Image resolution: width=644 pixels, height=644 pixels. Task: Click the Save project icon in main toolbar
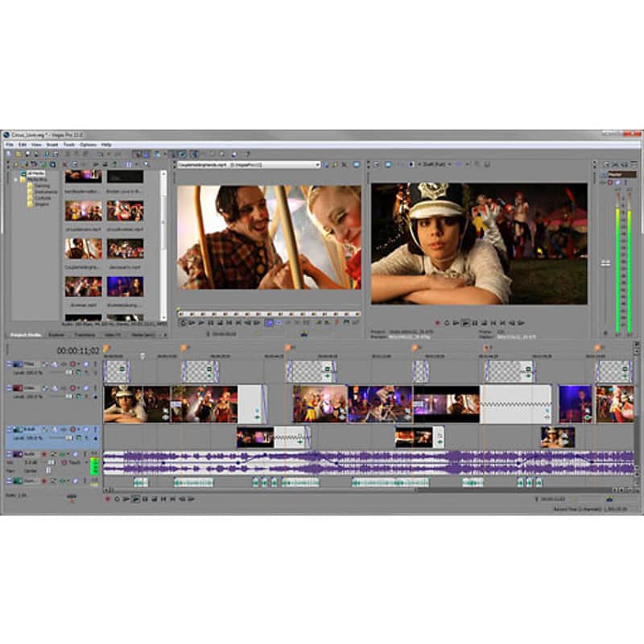tap(27, 154)
